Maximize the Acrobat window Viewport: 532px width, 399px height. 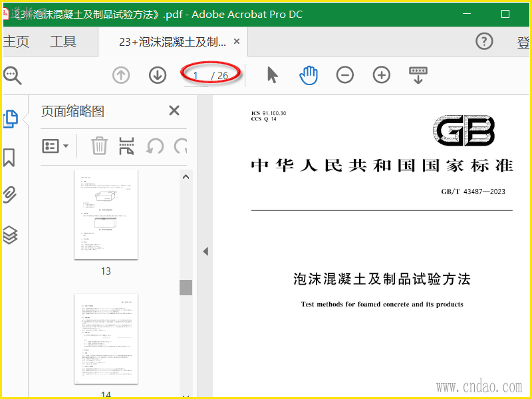505,14
